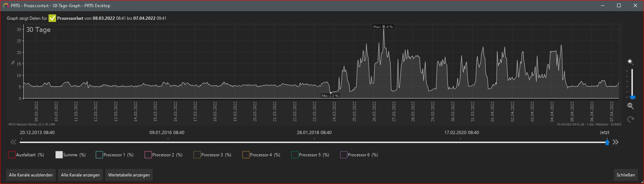Click the reset view arrow icon
The image size is (644, 184).
pyautogui.click(x=630, y=119)
